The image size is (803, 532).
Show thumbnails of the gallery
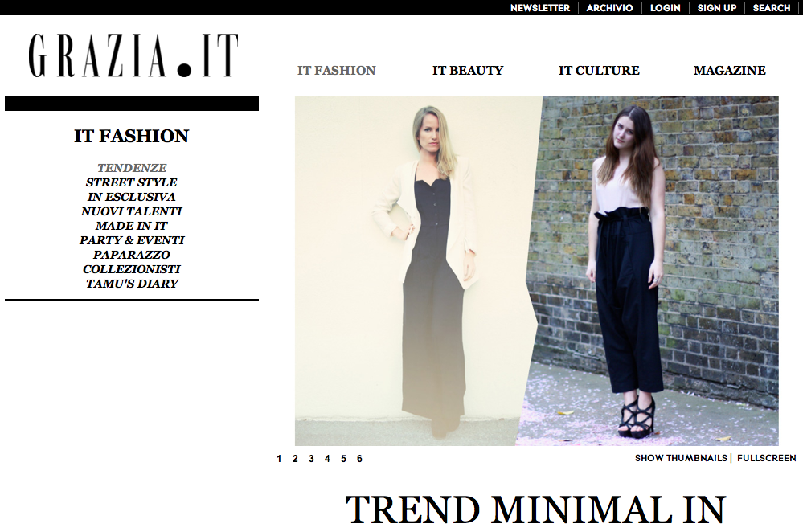pyautogui.click(x=681, y=458)
